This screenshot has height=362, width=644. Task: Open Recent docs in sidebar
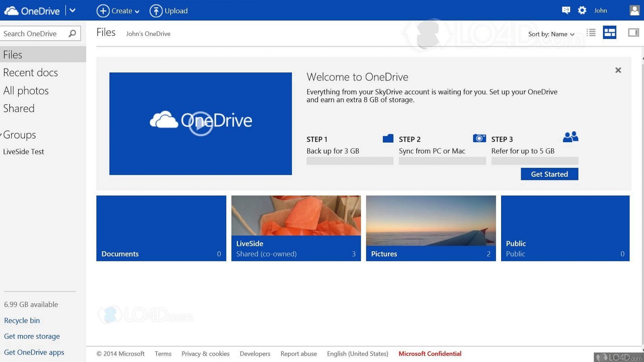coord(31,72)
